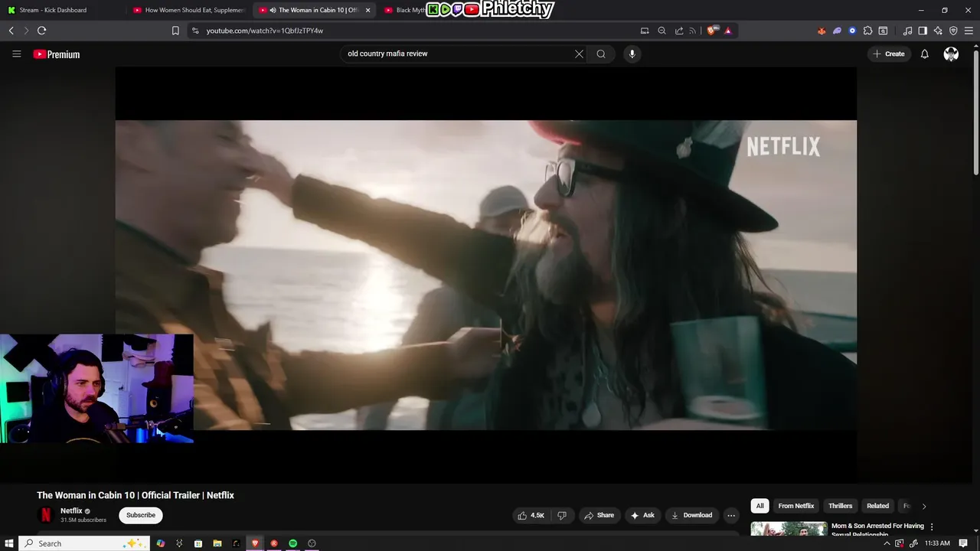Go back with browser back arrow
Image resolution: width=980 pixels, height=551 pixels.
(11, 31)
